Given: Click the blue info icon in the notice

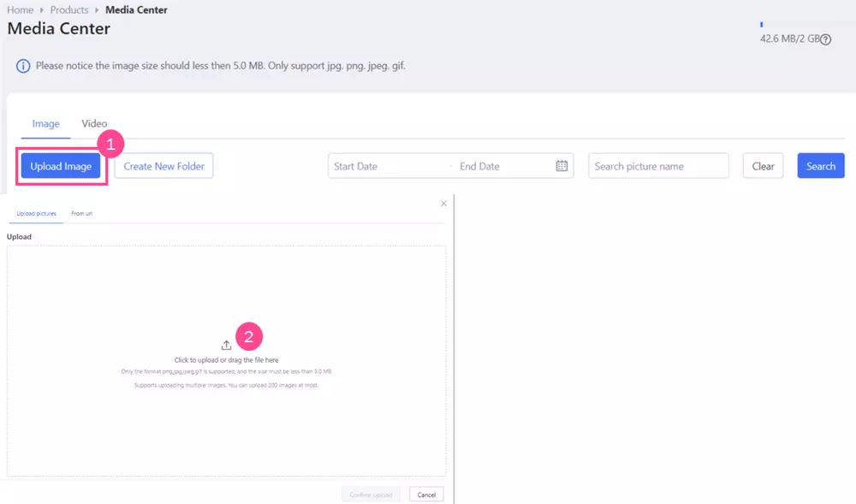Looking at the screenshot, I should (23, 66).
